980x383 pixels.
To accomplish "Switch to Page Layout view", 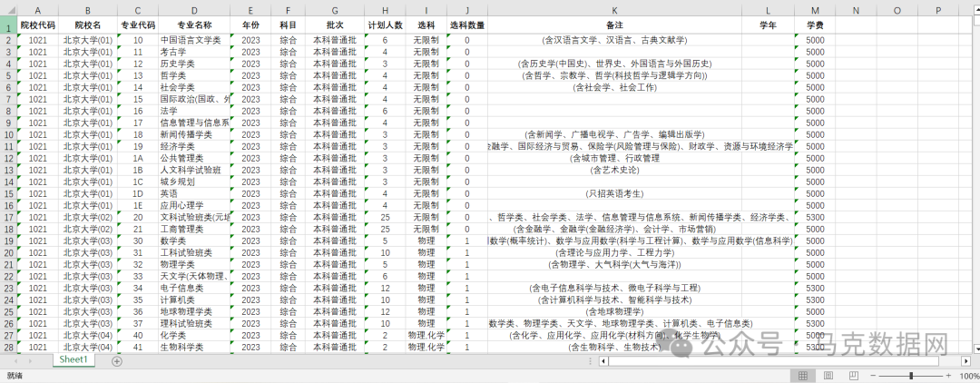I will (x=828, y=376).
